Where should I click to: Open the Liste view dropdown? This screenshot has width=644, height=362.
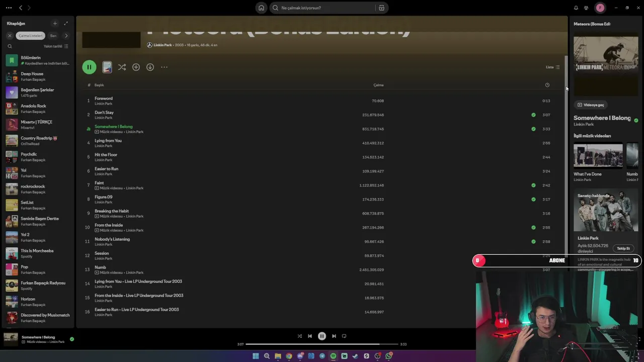click(x=552, y=67)
